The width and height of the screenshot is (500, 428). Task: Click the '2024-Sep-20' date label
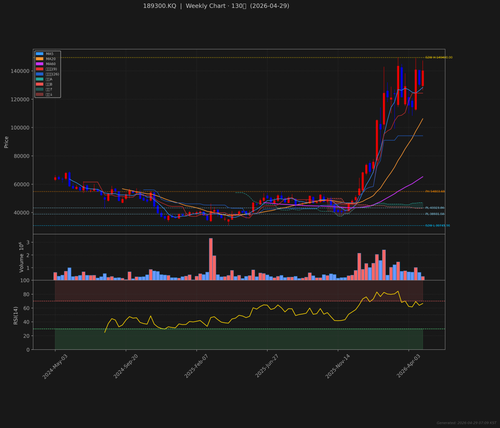pyautogui.click(x=126, y=366)
